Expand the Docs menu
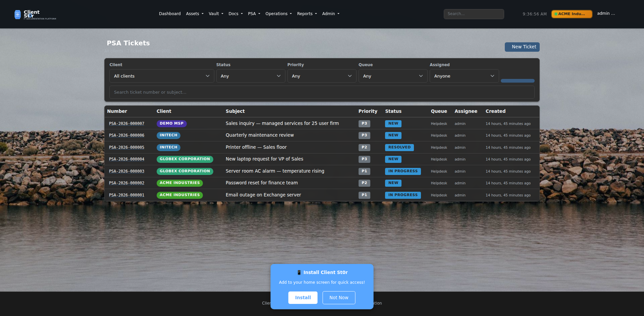The image size is (644, 316). (235, 14)
